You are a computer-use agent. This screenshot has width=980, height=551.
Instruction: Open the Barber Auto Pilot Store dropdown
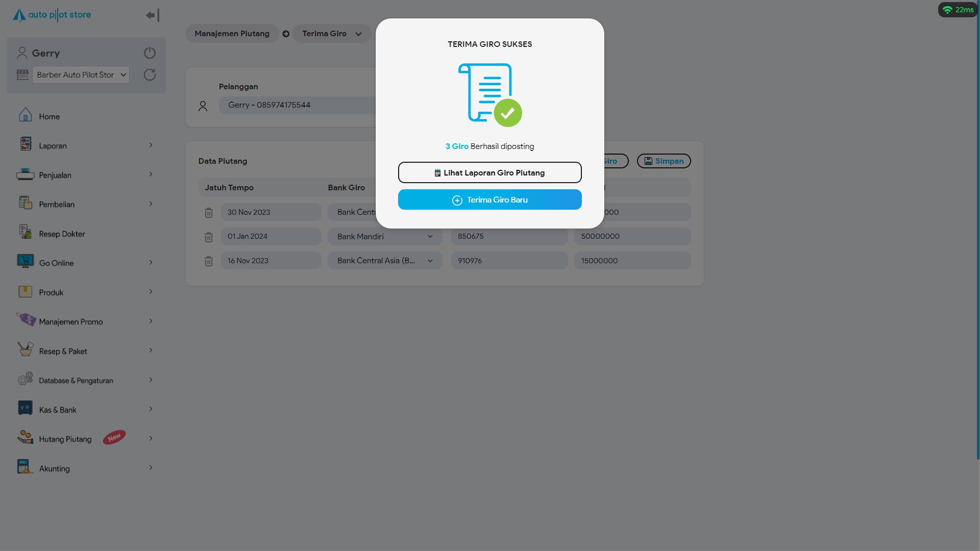pyautogui.click(x=81, y=75)
